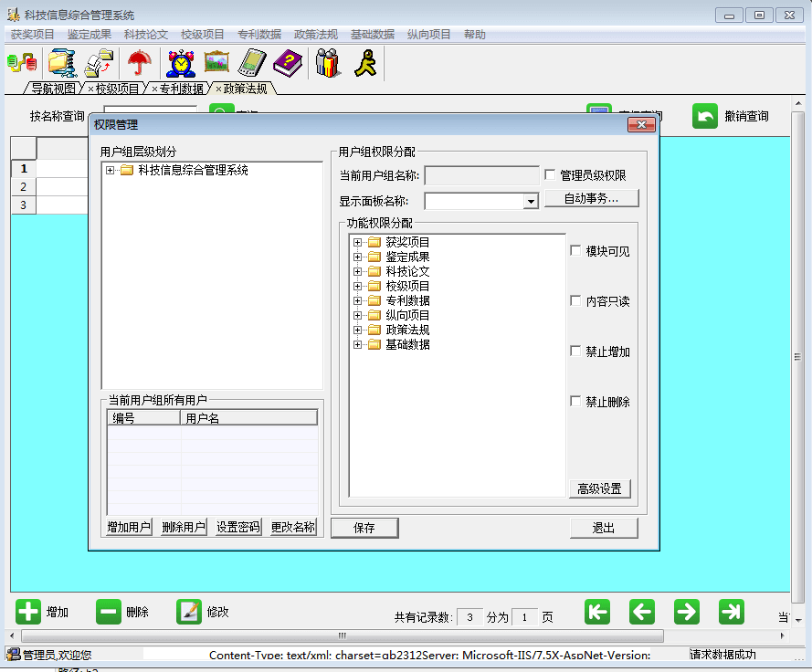Expand the 科技信息综合管理系统 tree node
Viewport: 812px width, 672px height.
[111, 171]
